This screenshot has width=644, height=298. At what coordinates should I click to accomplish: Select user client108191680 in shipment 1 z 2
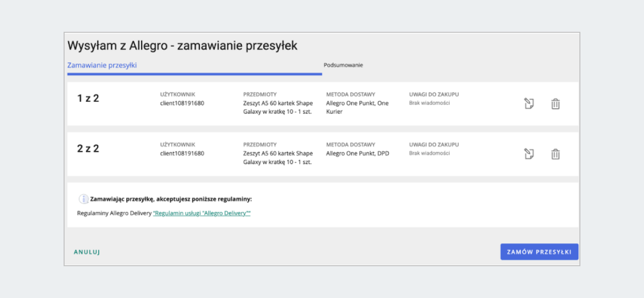pyautogui.click(x=182, y=103)
